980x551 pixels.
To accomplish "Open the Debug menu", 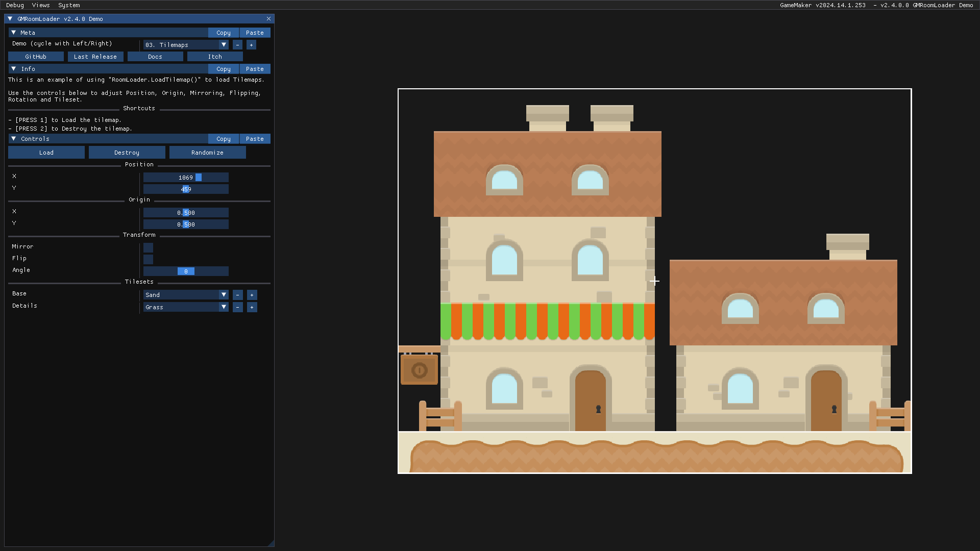I will [15, 5].
